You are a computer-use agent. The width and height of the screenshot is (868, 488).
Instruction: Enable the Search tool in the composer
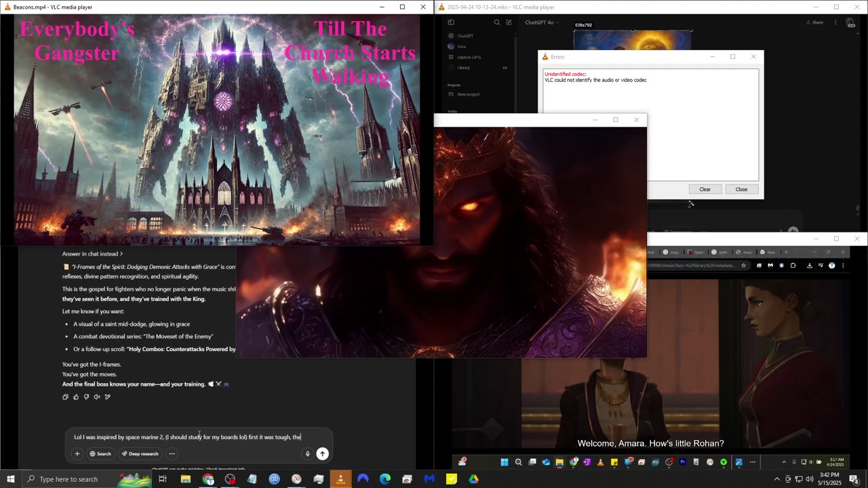[x=100, y=454]
